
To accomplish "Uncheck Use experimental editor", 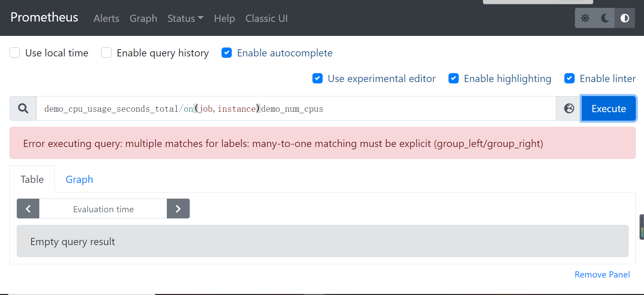I will pyautogui.click(x=318, y=78).
